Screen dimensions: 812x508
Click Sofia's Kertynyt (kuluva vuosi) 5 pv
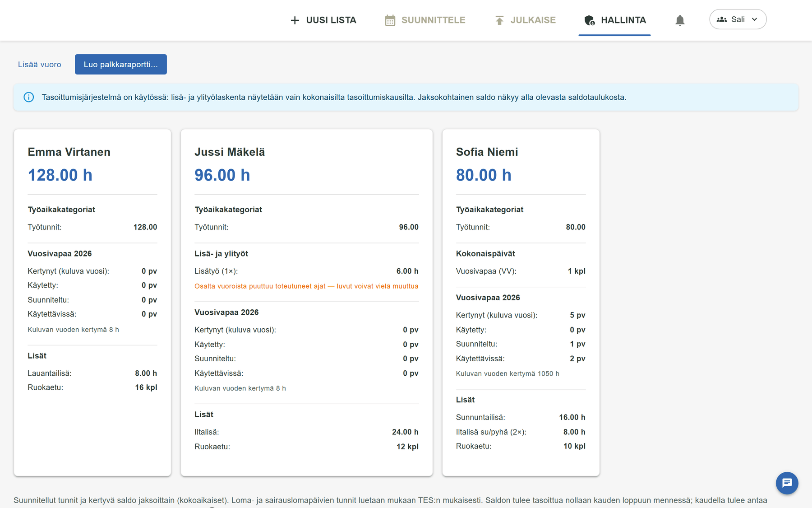[577, 315]
